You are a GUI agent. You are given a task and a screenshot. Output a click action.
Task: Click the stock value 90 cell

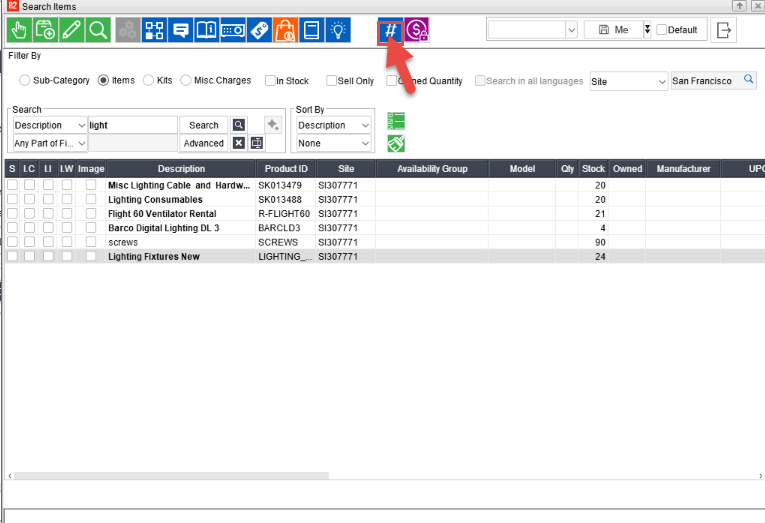coord(593,242)
